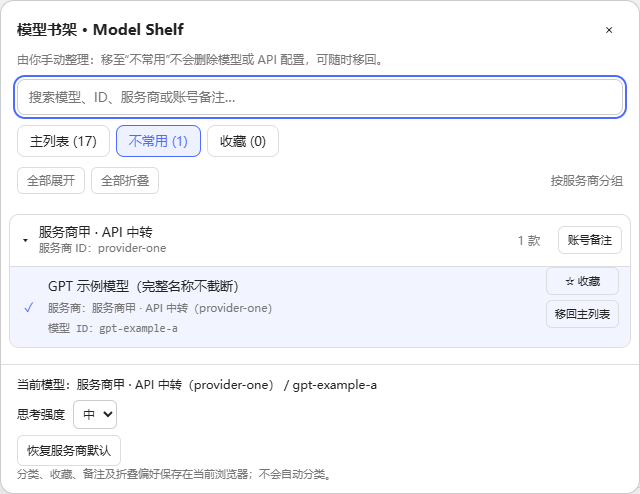Click the 模型书架 • Model Shelf title
640x494 pixels.
(100, 30)
